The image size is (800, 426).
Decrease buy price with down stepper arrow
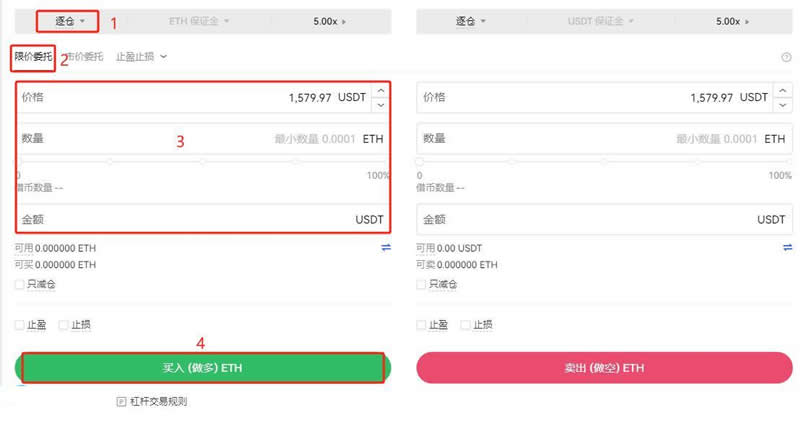click(x=380, y=104)
